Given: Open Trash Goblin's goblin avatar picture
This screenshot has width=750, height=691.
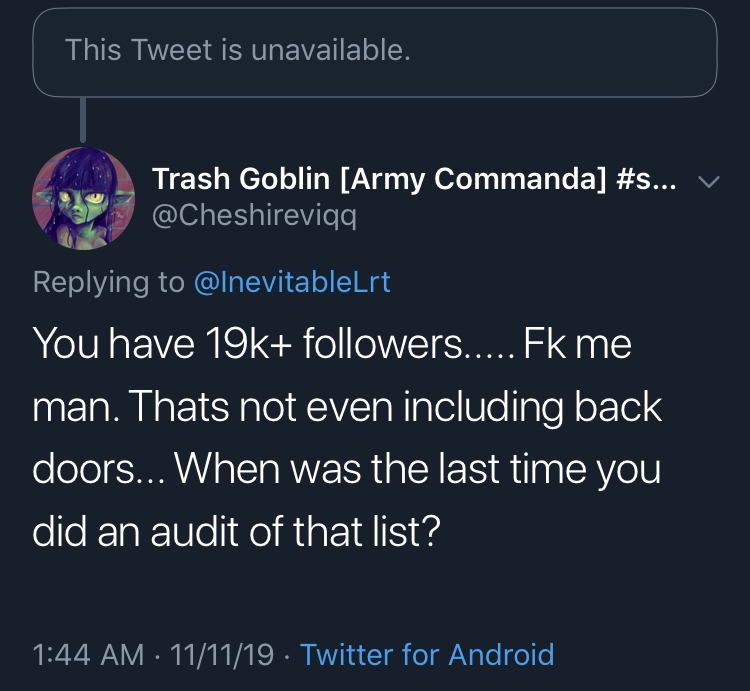Looking at the screenshot, I should tap(83, 198).
